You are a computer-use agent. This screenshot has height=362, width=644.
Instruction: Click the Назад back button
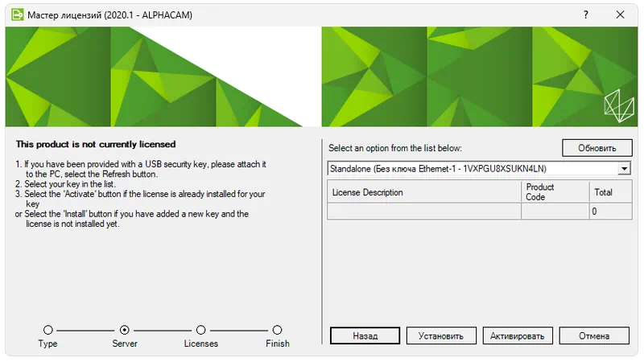[x=365, y=335]
